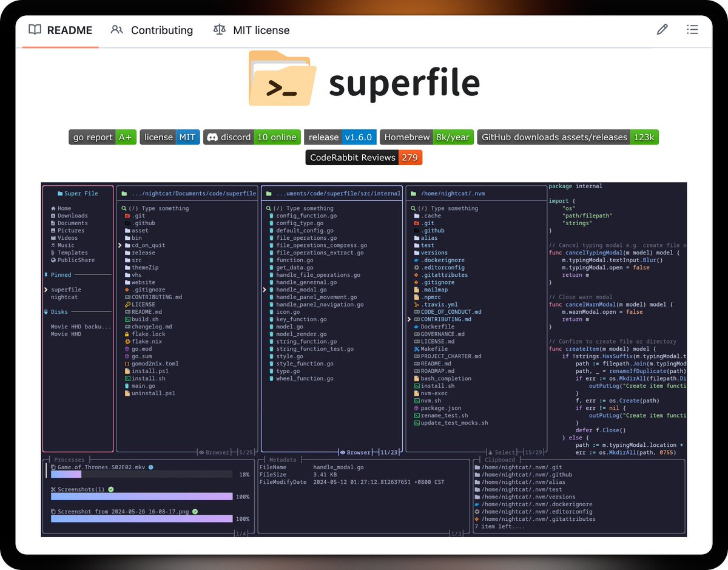The image size is (728, 570).
Task: Click the disk icon beside Disks
Action: 45,312
